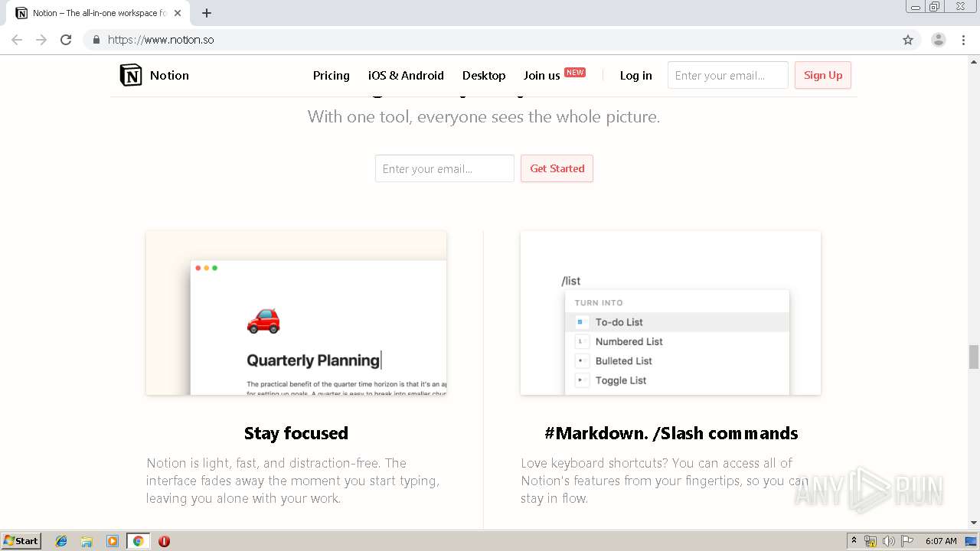
Task: Open the Chrome profile avatar
Action: point(938,40)
